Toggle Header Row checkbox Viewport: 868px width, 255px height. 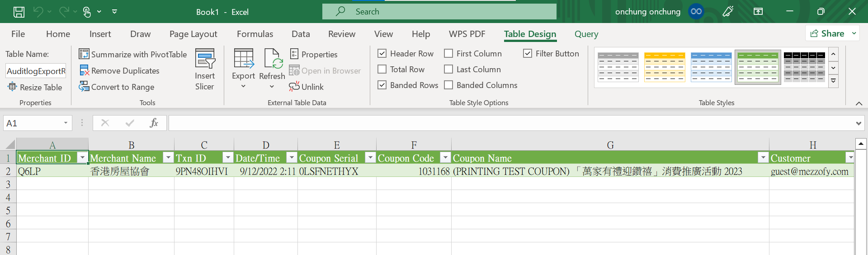382,53
